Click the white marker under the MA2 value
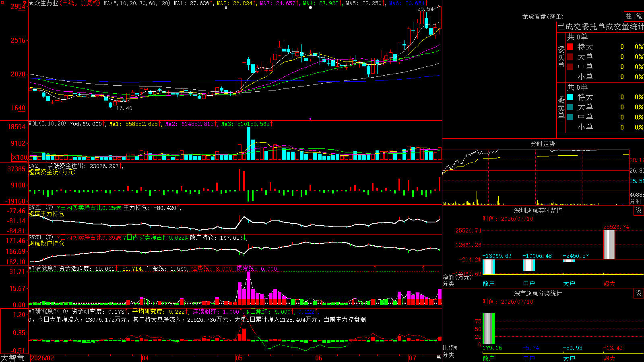644x362 pixels. 226,8
